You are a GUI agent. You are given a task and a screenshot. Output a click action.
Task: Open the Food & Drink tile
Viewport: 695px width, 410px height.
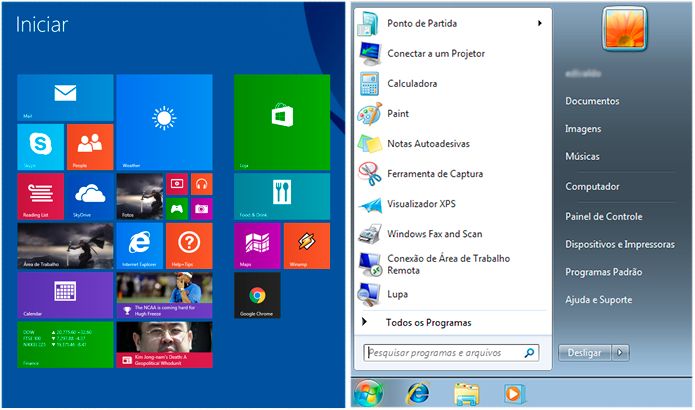click(282, 196)
